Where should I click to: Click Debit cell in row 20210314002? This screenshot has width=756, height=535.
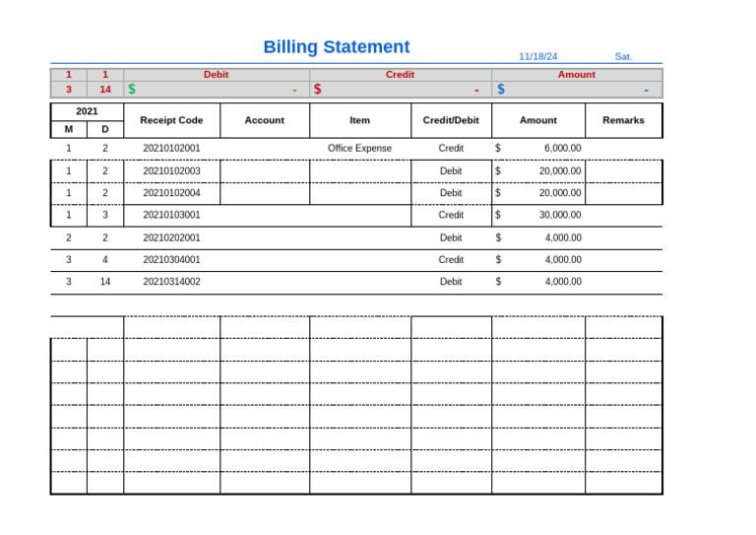[x=451, y=281]
